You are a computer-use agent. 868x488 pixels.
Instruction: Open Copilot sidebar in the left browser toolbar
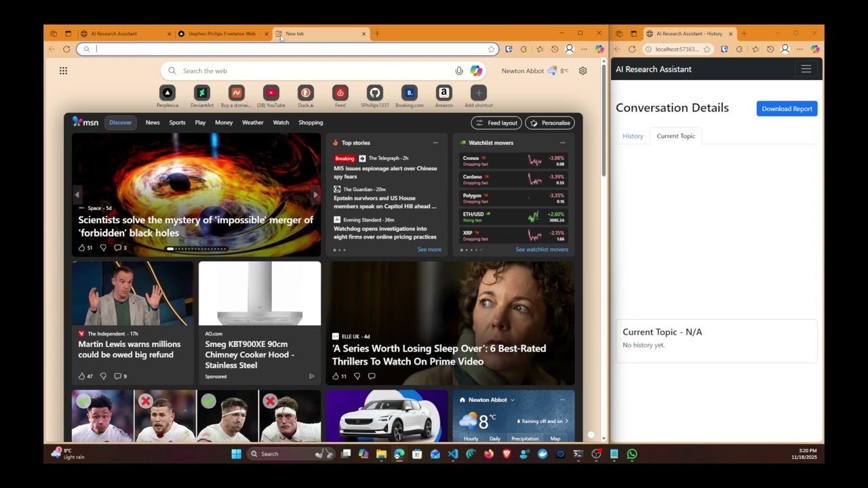click(x=599, y=49)
